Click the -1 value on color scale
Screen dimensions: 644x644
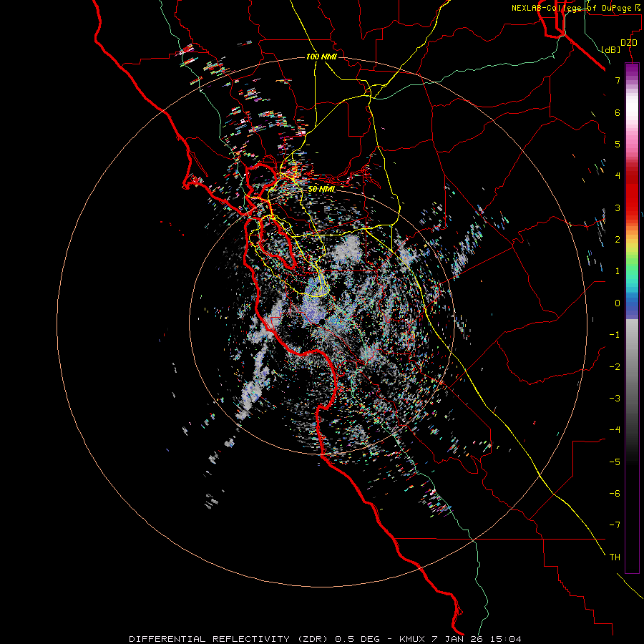pos(615,335)
